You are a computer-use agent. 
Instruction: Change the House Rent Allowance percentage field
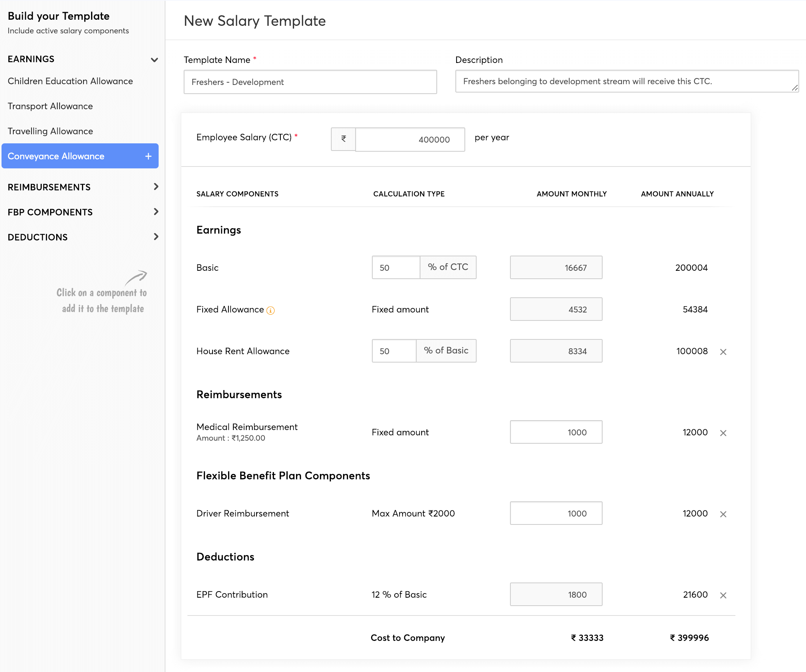point(394,350)
